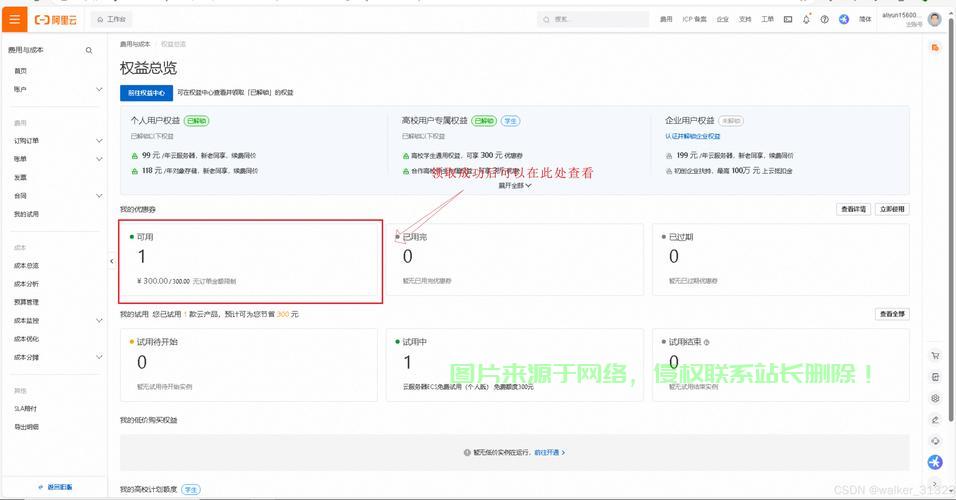
Task: Click the Alibaba Cloud logo
Action: click(55, 20)
